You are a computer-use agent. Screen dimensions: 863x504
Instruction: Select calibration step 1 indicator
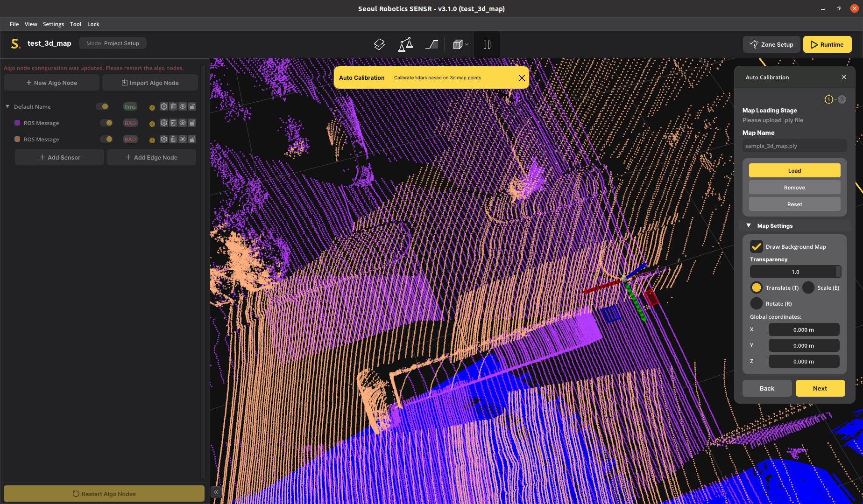pos(828,99)
